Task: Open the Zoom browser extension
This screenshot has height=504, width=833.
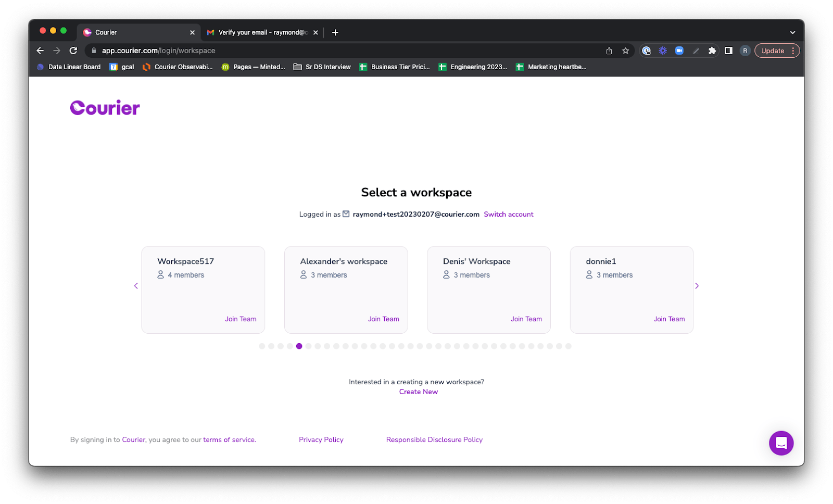Action: (679, 51)
